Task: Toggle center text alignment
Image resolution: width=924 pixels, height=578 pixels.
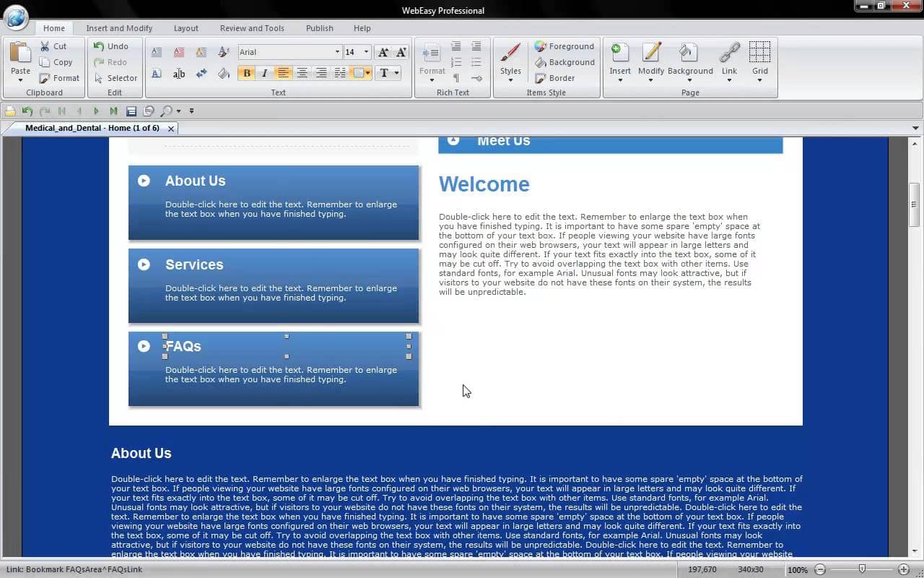Action: 302,73
